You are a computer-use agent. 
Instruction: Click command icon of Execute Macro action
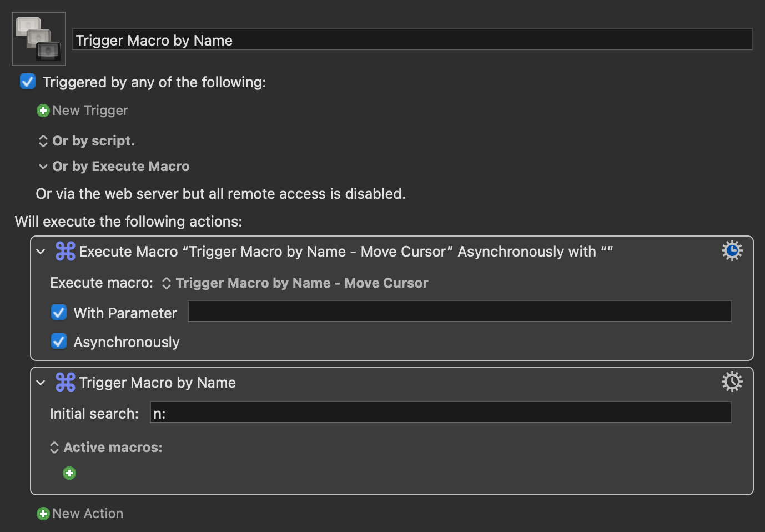pyautogui.click(x=66, y=252)
